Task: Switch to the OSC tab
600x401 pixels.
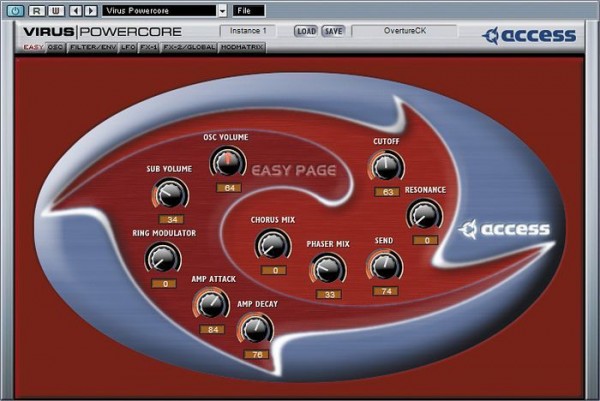Action: tap(56, 47)
